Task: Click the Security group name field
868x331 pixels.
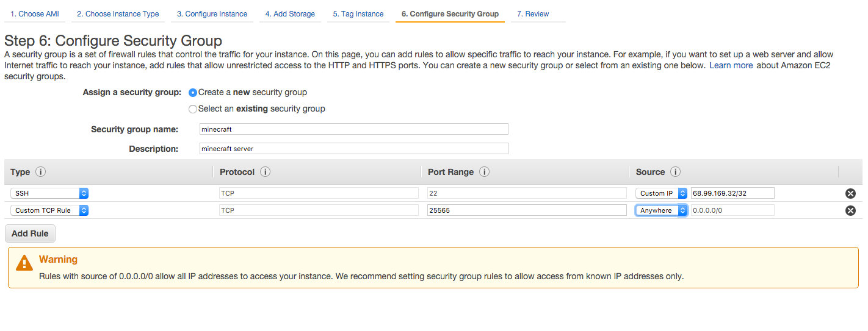Action: (x=354, y=129)
